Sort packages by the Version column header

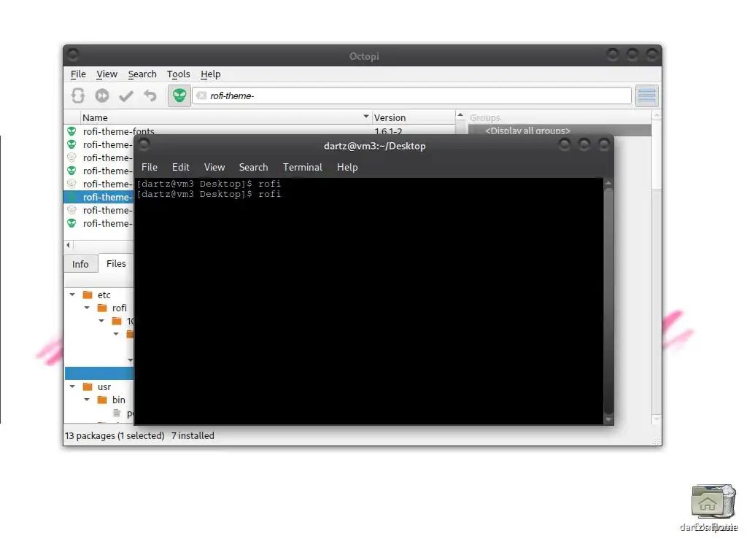click(414, 117)
